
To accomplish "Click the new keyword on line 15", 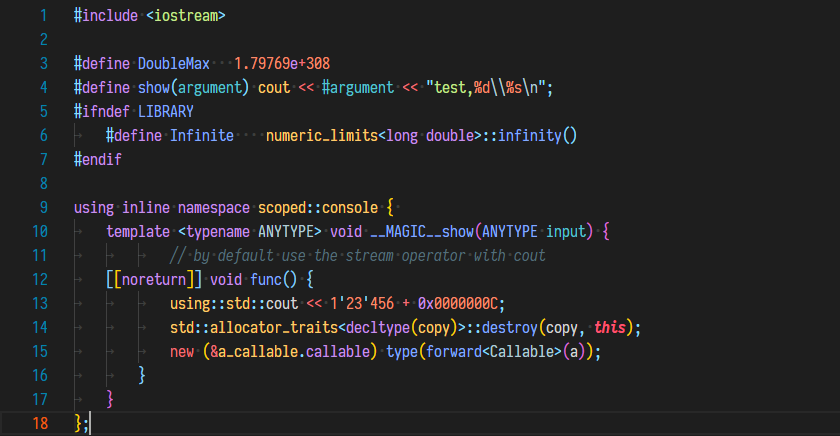I will pos(181,352).
